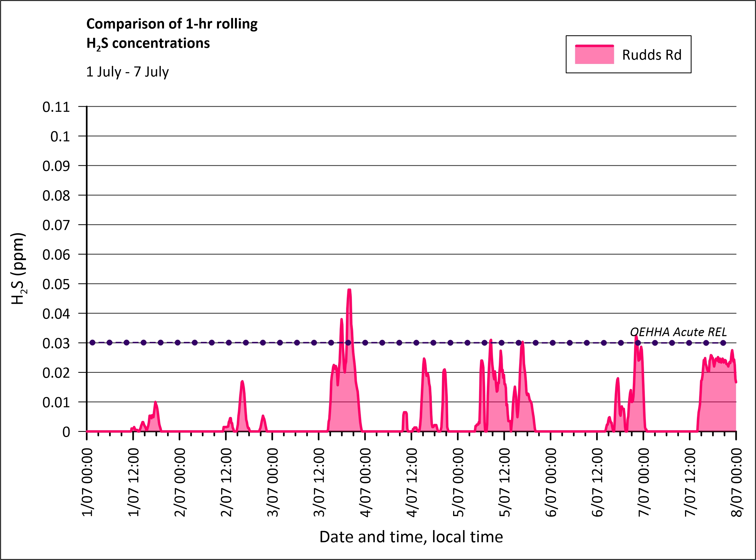Click the Date and time x-axis title
756x560 pixels.
(x=411, y=537)
